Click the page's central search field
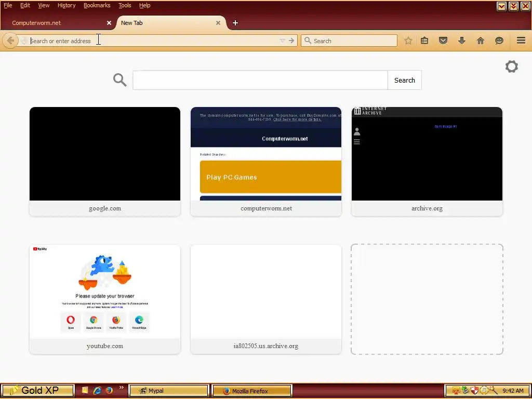Image resolution: width=532 pixels, height=399 pixels. (x=260, y=80)
